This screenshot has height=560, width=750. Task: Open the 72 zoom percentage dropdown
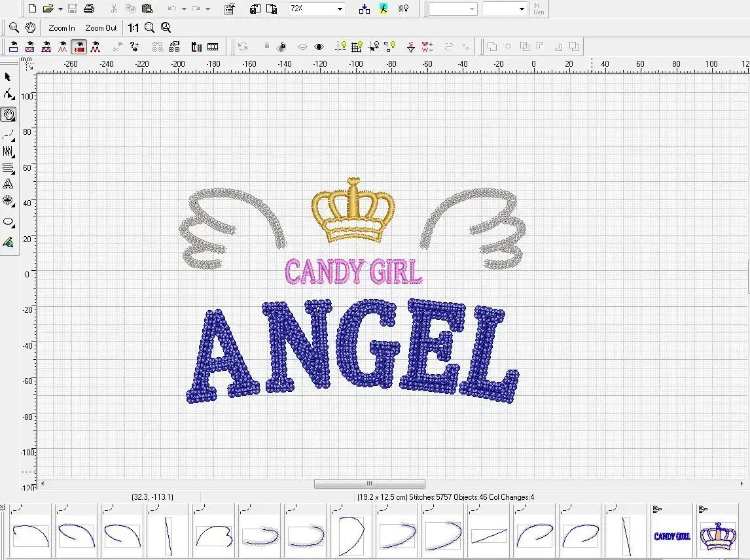point(340,9)
